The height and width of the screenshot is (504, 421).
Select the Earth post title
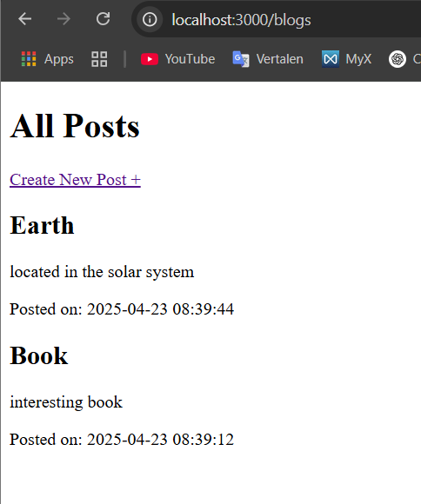(42, 225)
